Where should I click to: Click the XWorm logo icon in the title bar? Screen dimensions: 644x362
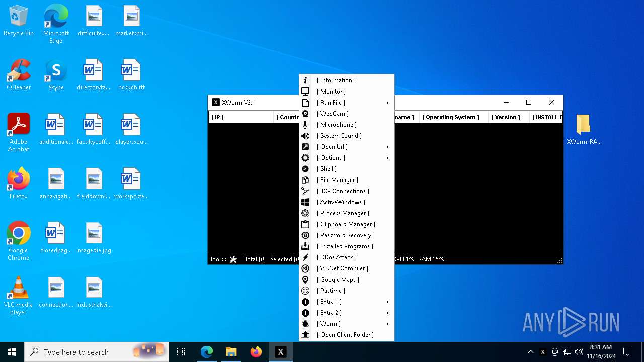pyautogui.click(x=216, y=102)
